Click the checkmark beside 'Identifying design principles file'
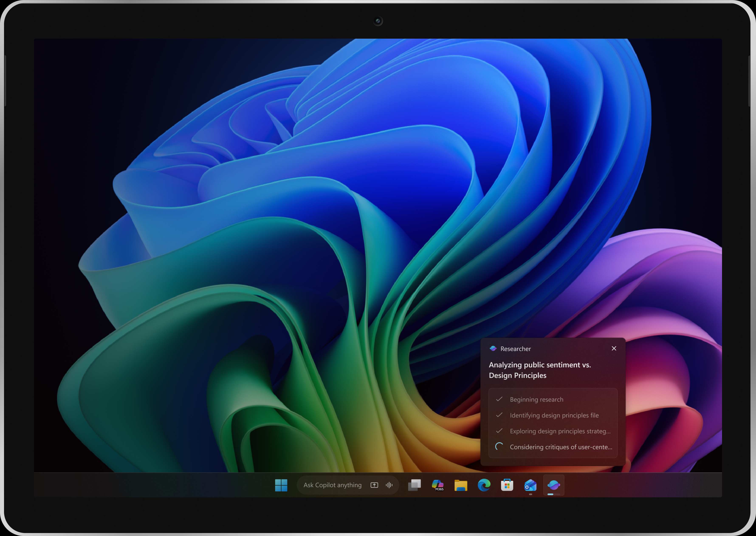The image size is (756, 536). [x=499, y=415]
